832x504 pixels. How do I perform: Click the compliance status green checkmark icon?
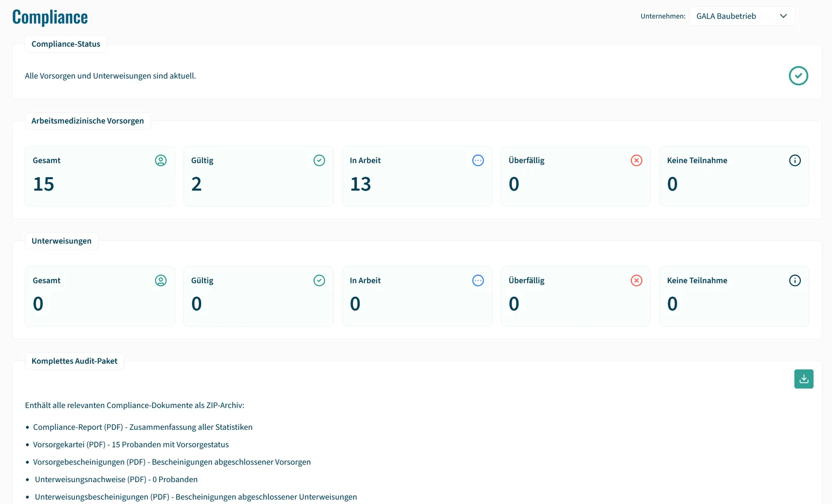tap(798, 76)
